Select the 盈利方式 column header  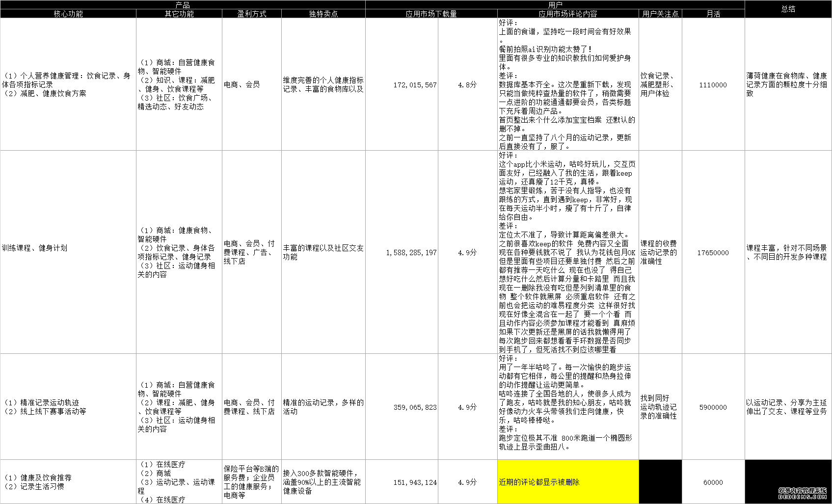click(x=251, y=13)
